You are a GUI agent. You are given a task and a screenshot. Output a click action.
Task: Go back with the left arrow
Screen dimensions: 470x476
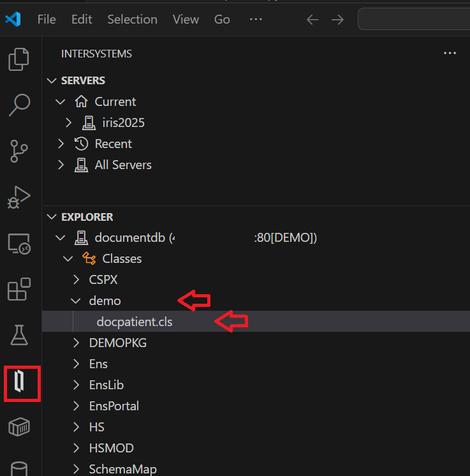pyautogui.click(x=312, y=20)
